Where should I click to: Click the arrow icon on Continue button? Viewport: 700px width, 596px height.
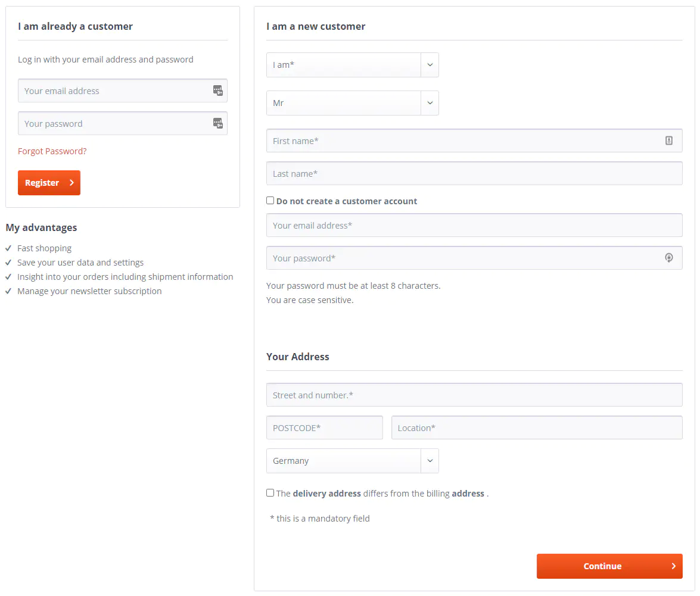673,566
